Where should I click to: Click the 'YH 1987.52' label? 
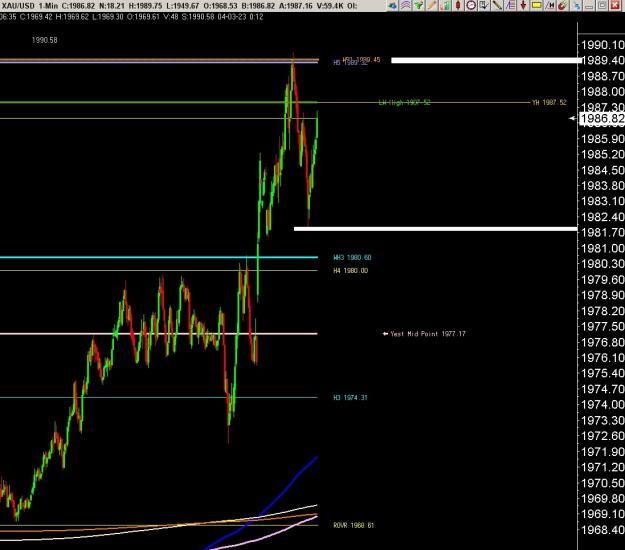pos(549,102)
